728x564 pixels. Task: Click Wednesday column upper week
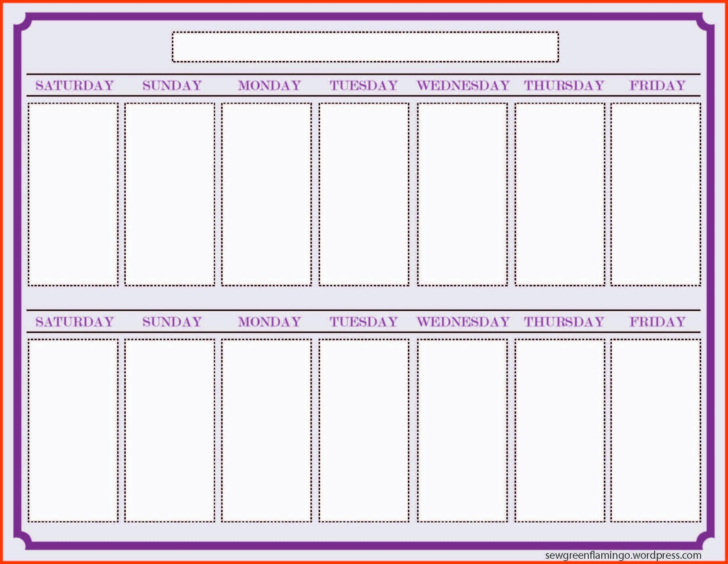pos(459,189)
